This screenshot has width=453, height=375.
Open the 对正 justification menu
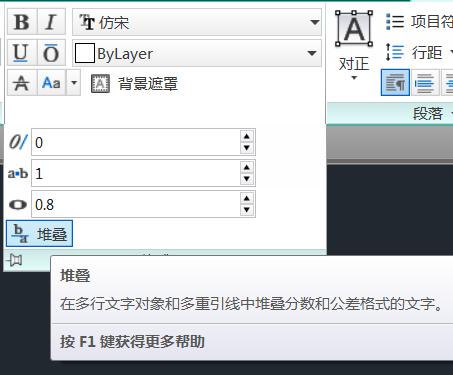[354, 46]
